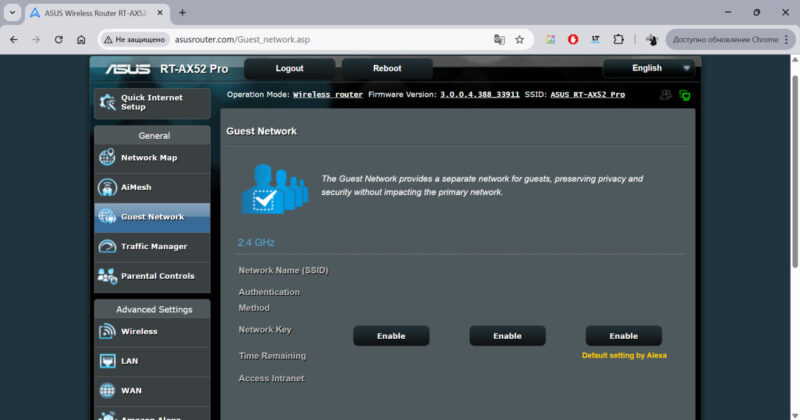Click the 2.4 GHz section heading
This screenshot has width=800, height=420.
256,242
